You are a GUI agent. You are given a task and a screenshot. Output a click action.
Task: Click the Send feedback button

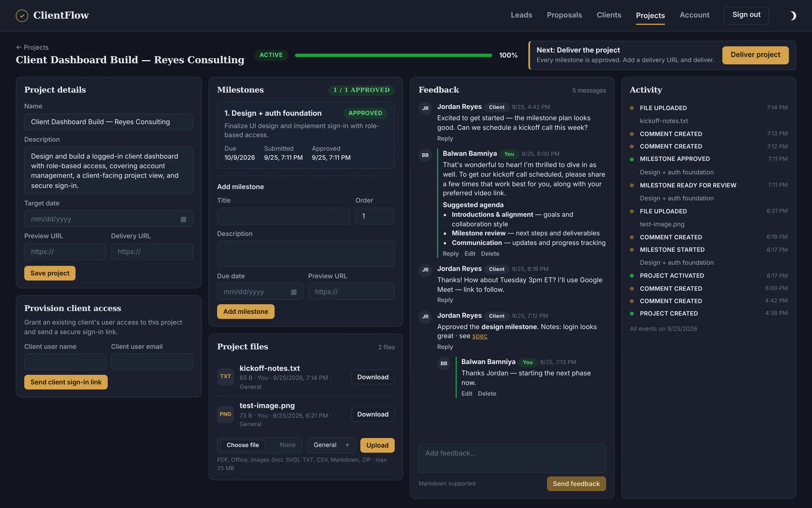pyautogui.click(x=576, y=484)
